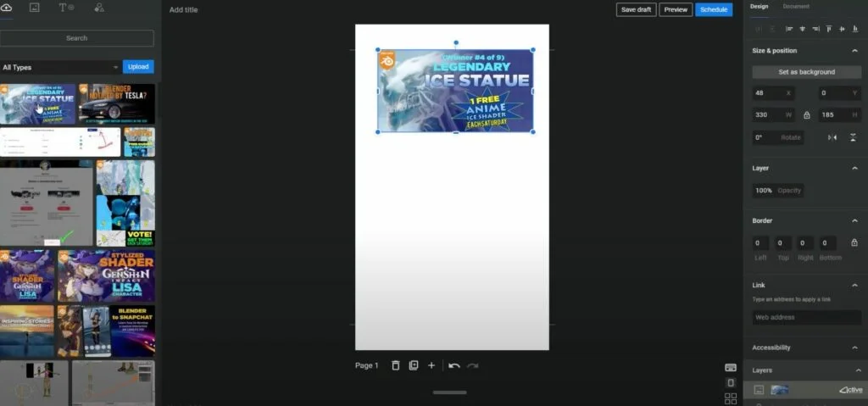The image size is (868, 406).
Task: Toggle the aspect ratio lock
Action: point(806,115)
